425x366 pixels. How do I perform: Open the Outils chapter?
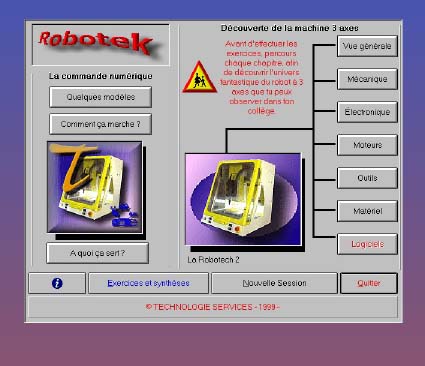pos(367,178)
